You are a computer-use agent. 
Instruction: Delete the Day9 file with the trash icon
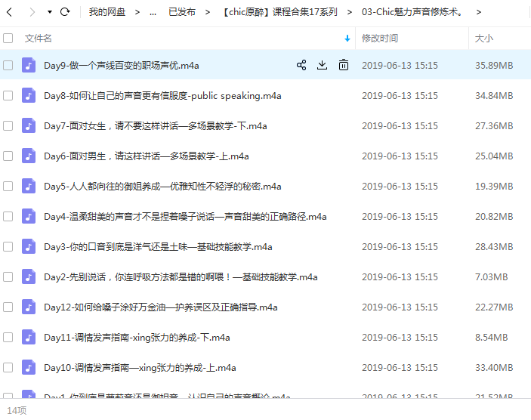click(x=344, y=66)
